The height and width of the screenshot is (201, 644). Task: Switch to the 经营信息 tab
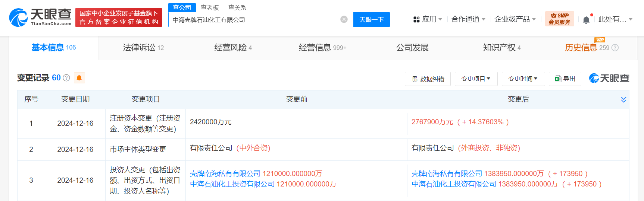tap(322, 48)
